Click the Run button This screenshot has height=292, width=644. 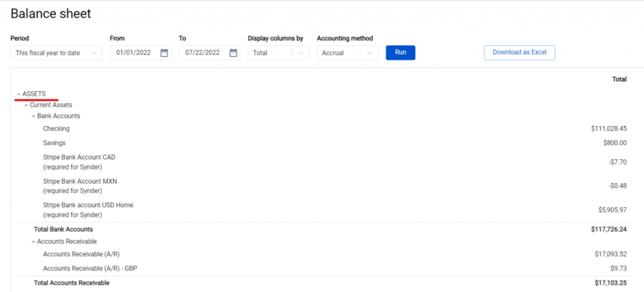401,53
